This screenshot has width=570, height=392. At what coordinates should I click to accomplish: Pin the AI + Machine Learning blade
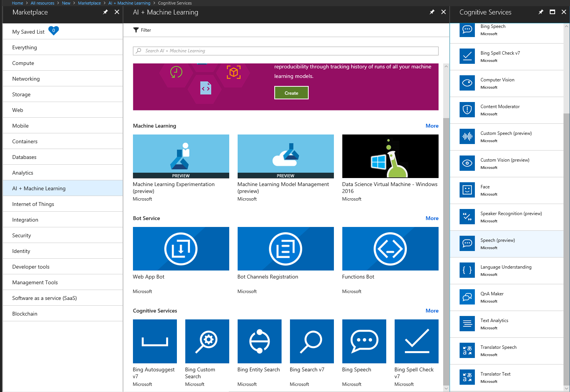tap(432, 12)
